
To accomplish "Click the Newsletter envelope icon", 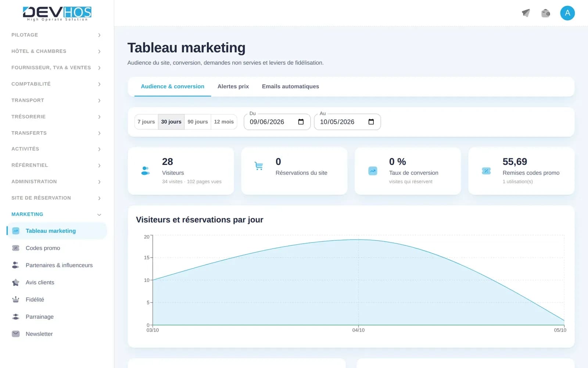I will point(16,334).
